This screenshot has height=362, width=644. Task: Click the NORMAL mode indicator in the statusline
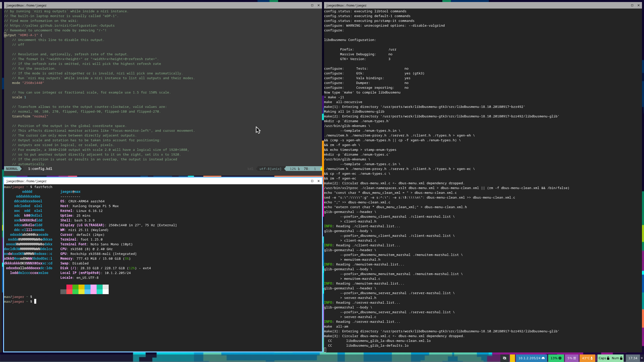(x=12, y=169)
